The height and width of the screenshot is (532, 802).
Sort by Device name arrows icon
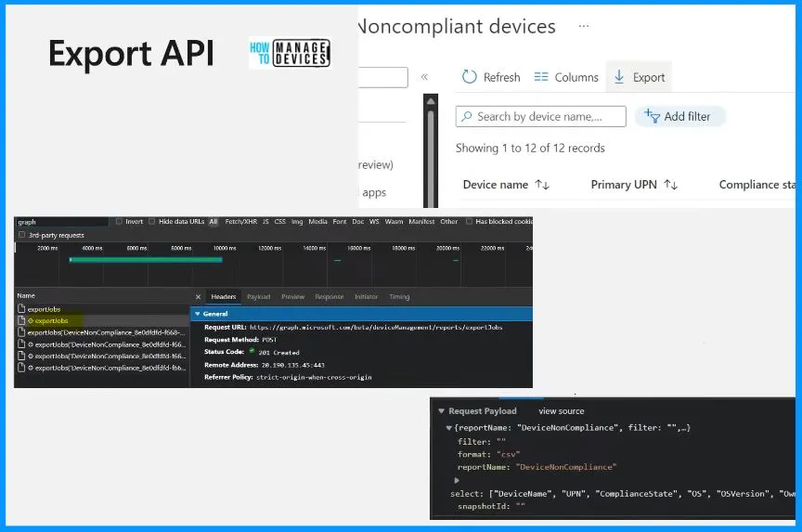point(542,185)
